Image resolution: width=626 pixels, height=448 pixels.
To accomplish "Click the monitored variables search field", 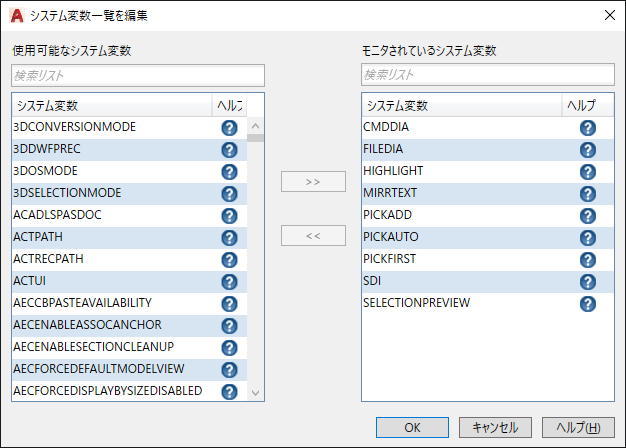I will tap(488, 75).
